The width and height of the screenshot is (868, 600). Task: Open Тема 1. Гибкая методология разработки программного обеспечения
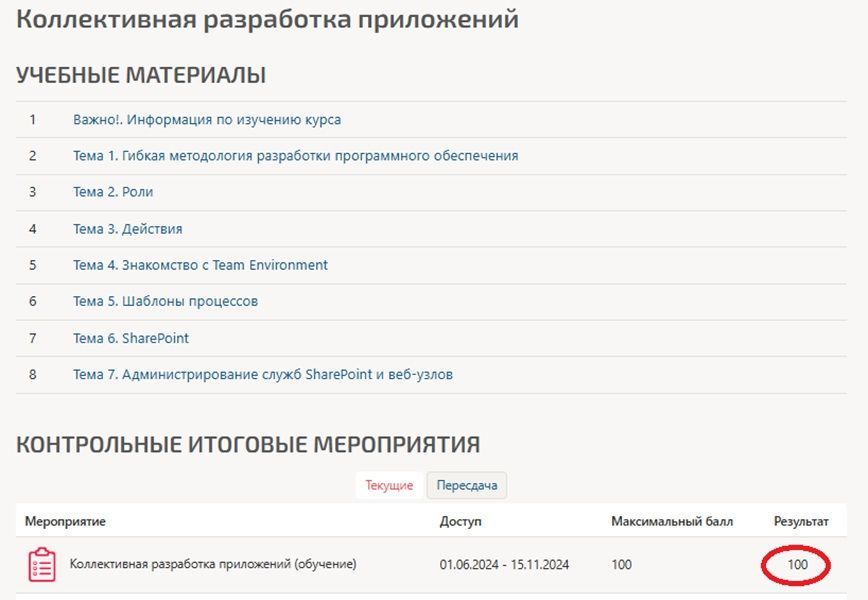296,156
